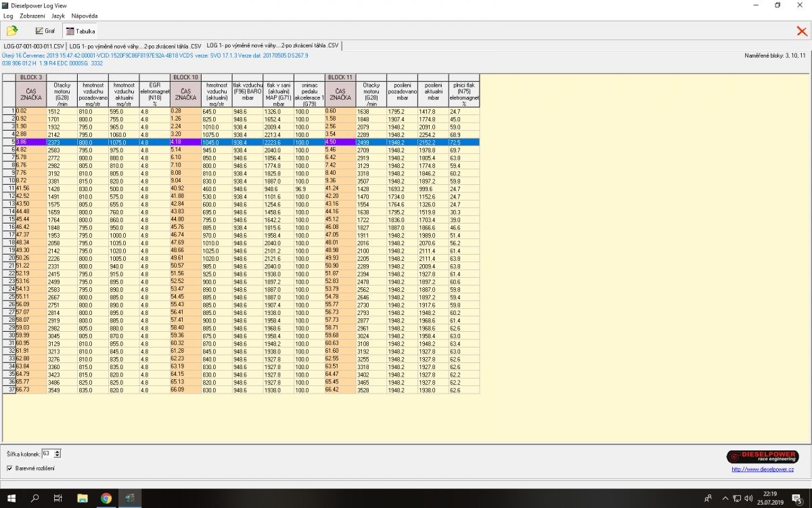Open the Log menu

tap(8, 16)
